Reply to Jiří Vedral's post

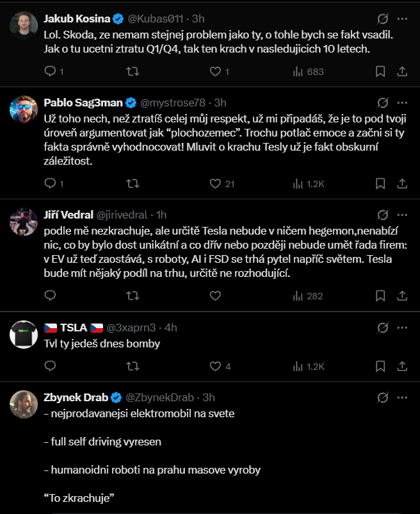(51, 295)
